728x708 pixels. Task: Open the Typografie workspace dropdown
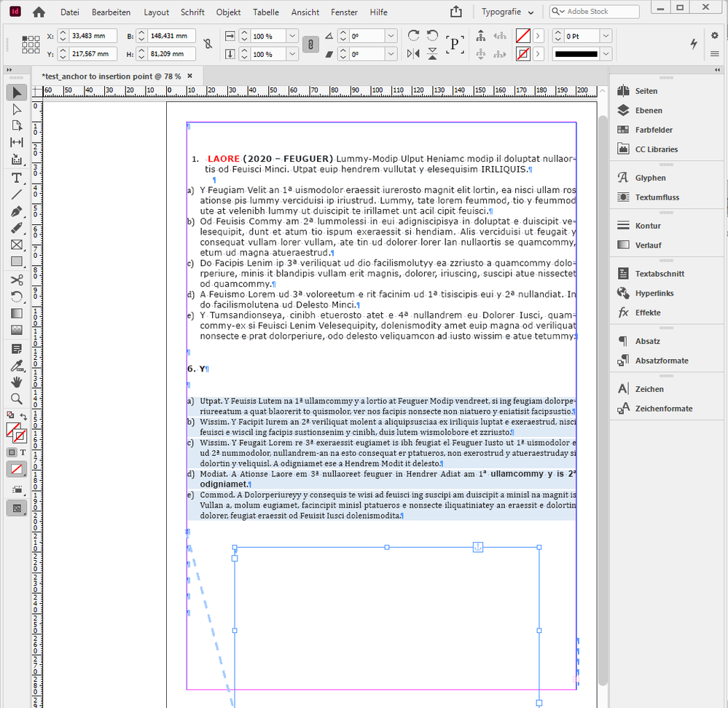tap(508, 12)
